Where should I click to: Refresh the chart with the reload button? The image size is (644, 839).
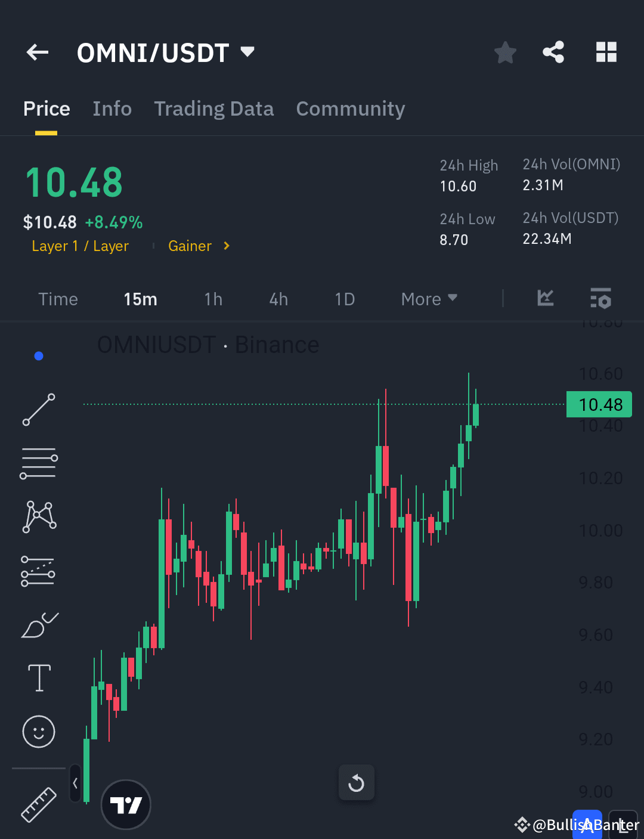357,782
